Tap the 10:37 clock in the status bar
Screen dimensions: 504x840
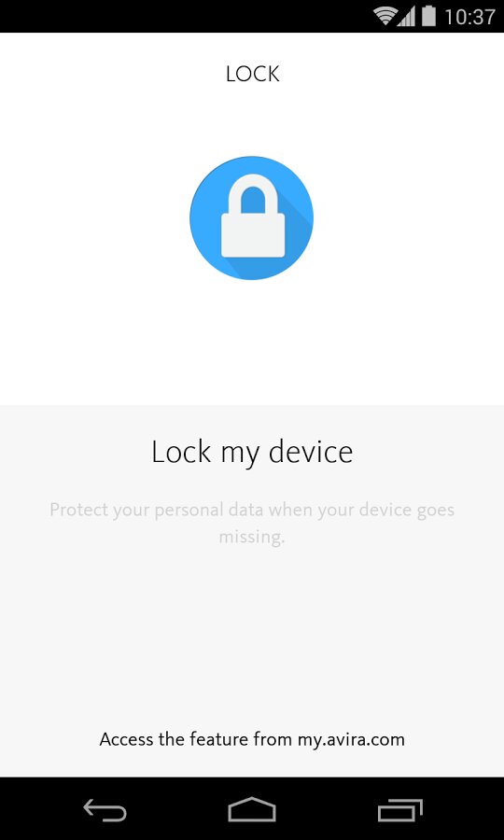(469, 17)
